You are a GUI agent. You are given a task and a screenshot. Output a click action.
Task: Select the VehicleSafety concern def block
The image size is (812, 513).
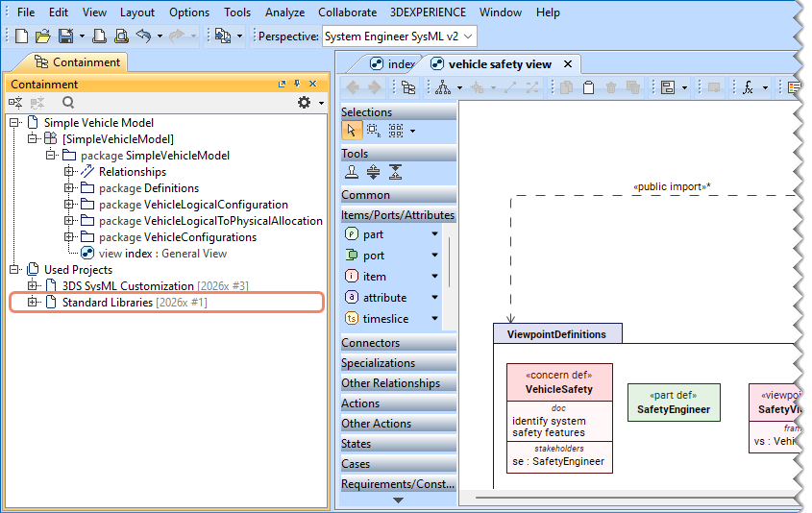(x=559, y=389)
